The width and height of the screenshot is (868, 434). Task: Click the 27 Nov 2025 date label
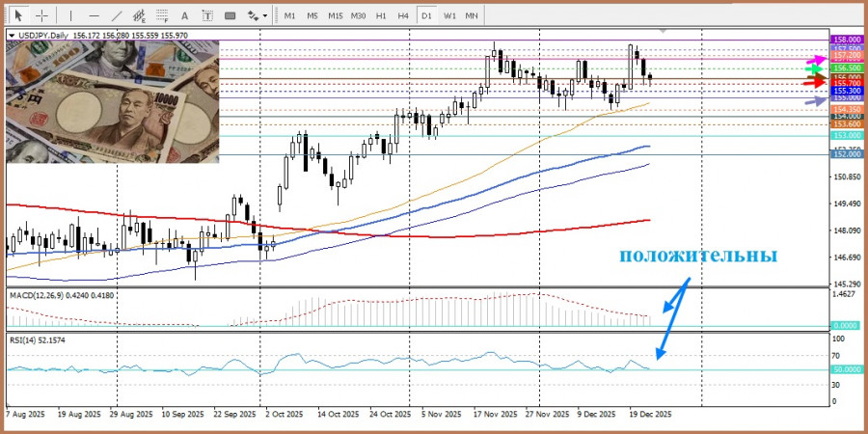coord(548,414)
